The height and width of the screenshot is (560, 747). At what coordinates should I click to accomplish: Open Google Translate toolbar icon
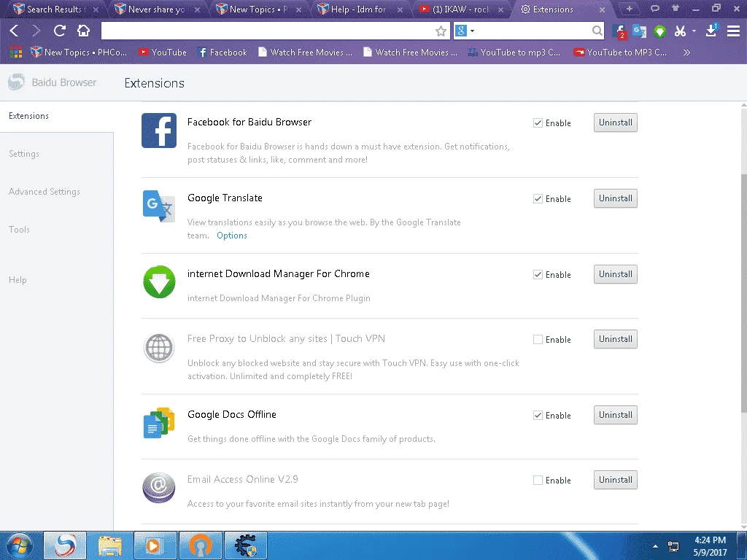(x=639, y=31)
